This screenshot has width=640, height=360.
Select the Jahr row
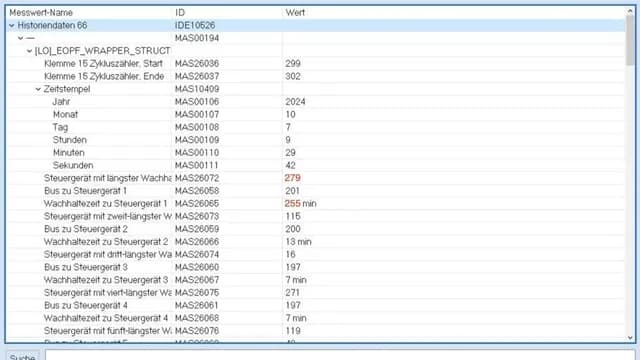point(316,102)
